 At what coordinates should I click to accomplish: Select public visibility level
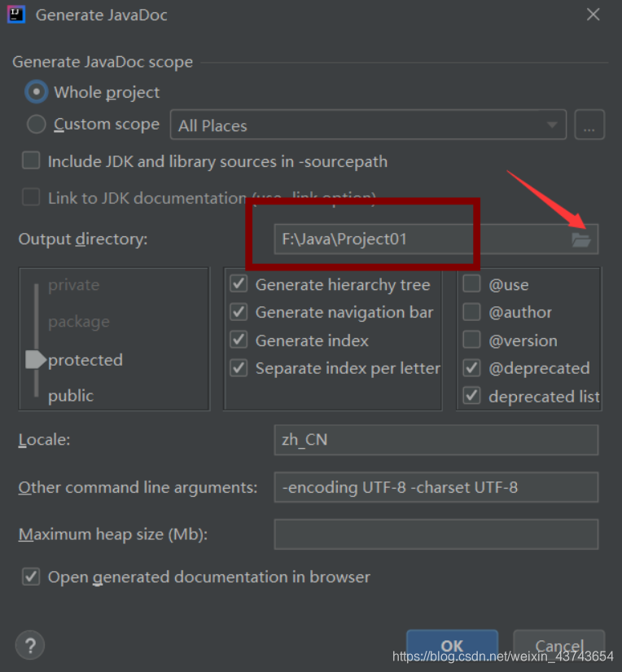click(71, 396)
